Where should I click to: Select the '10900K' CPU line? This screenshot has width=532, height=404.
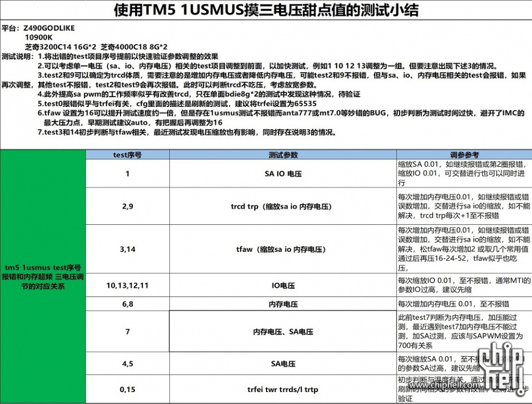click(x=39, y=37)
